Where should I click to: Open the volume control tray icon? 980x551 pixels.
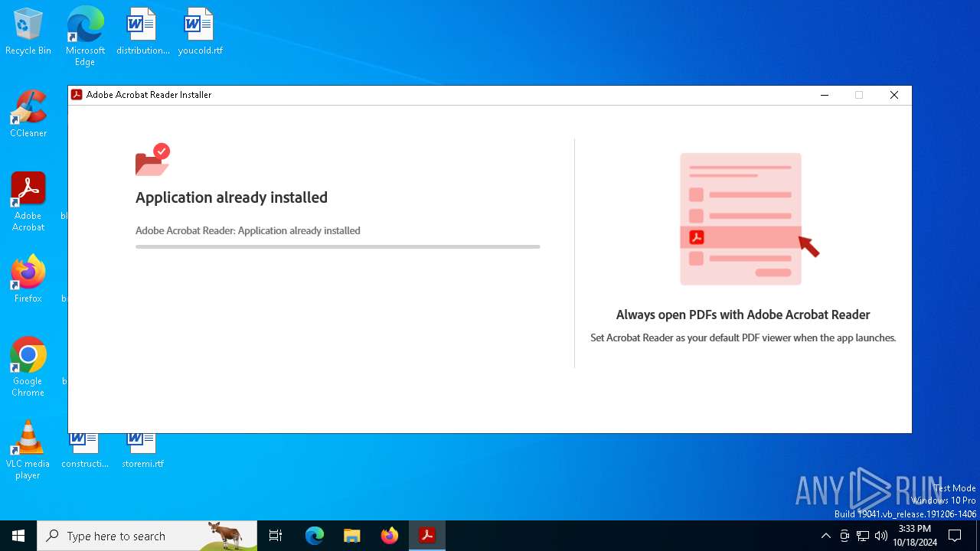pos(881,536)
